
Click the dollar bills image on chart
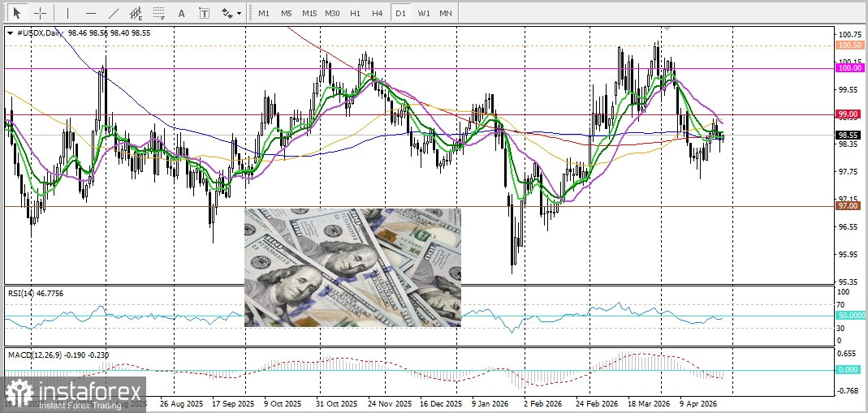[352, 268]
